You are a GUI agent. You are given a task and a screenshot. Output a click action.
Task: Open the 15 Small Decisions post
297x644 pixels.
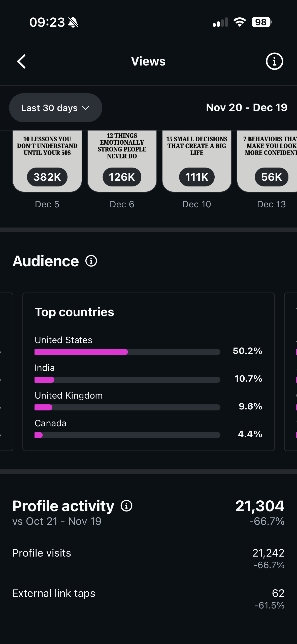click(x=197, y=161)
